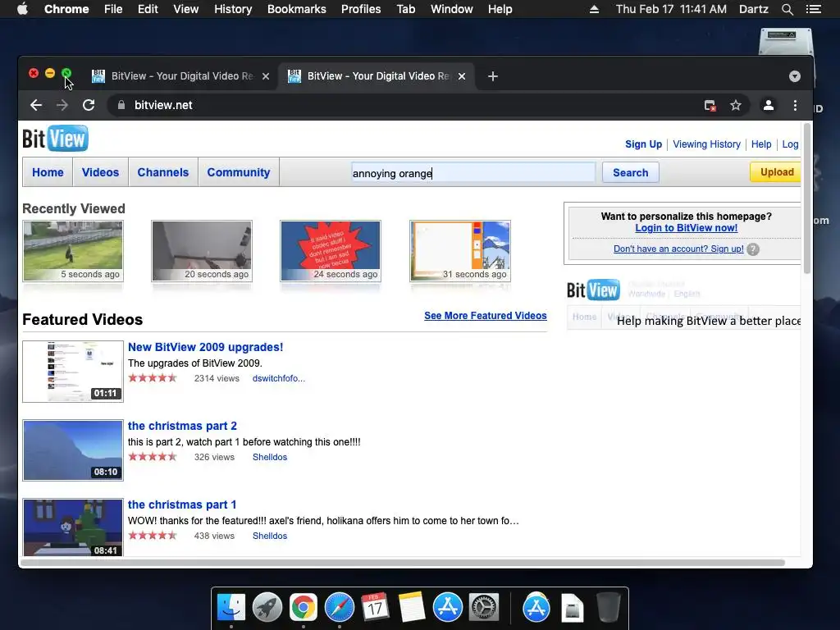Open a new tab with the plus button
Screen dimensions: 840x630
[x=493, y=76]
